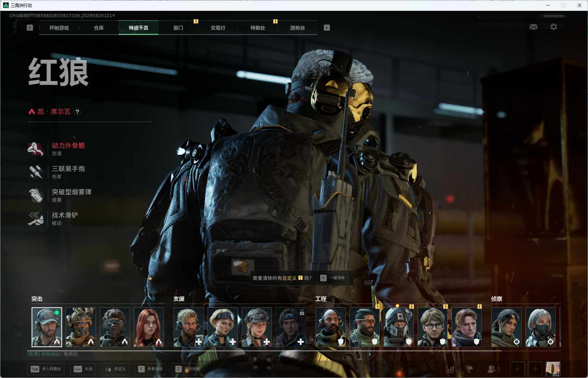
Task: Click the 出战 deploy button
Action: (83, 369)
